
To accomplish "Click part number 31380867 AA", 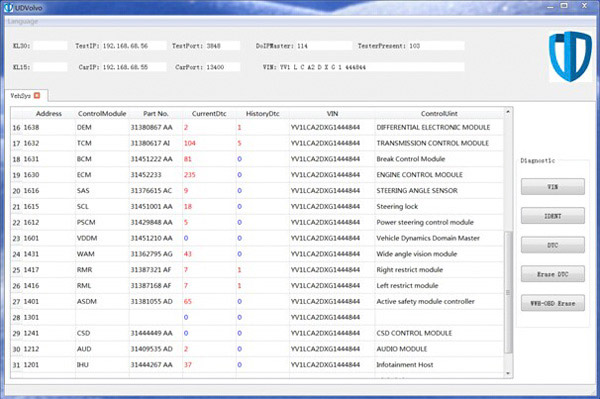I will [152, 127].
